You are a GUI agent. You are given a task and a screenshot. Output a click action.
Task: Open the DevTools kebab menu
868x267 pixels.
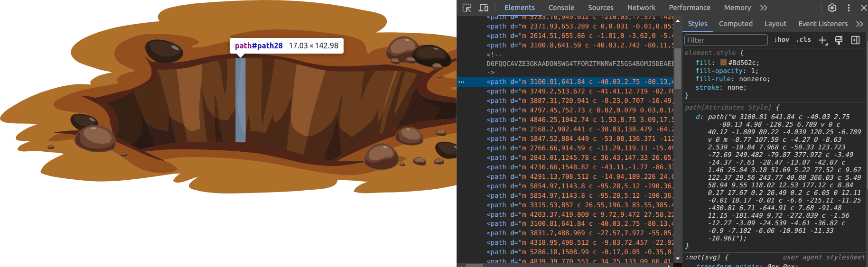849,8
